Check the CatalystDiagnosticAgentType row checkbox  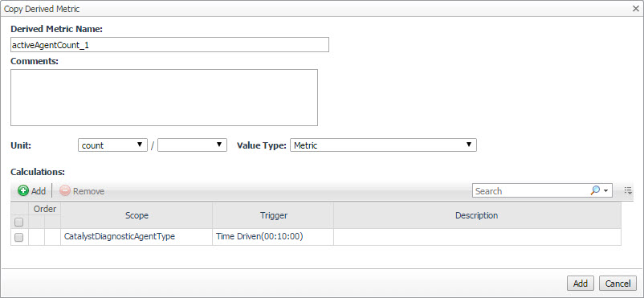(x=18, y=237)
